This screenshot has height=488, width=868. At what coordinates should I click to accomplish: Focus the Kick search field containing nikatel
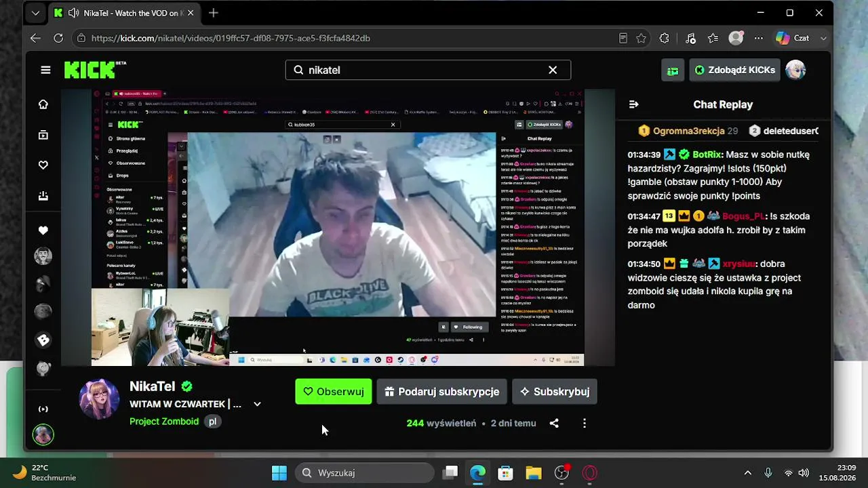[x=428, y=70]
